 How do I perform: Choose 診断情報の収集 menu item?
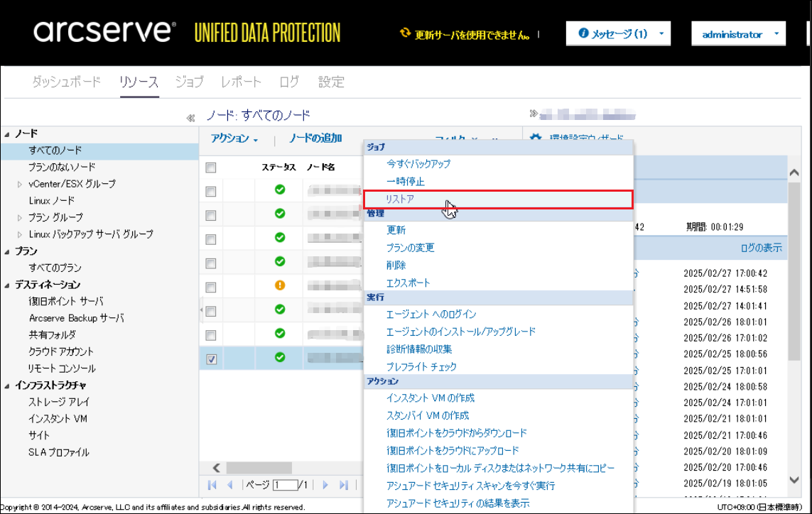coord(419,349)
